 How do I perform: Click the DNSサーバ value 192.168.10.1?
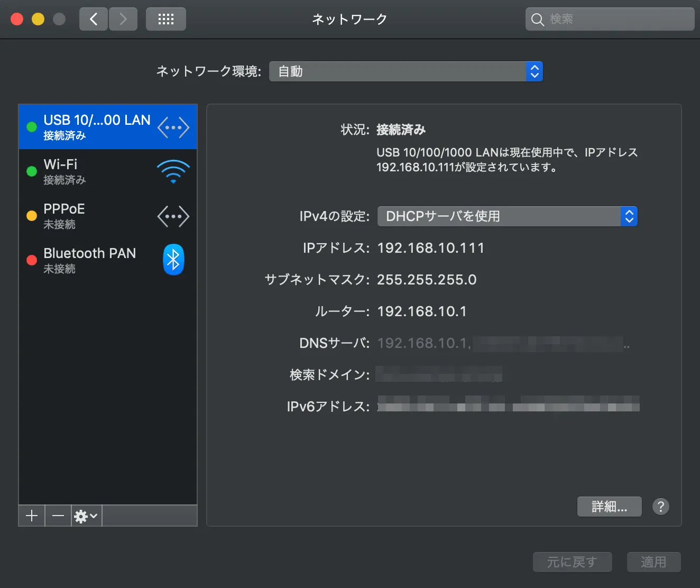pyautogui.click(x=423, y=343)
